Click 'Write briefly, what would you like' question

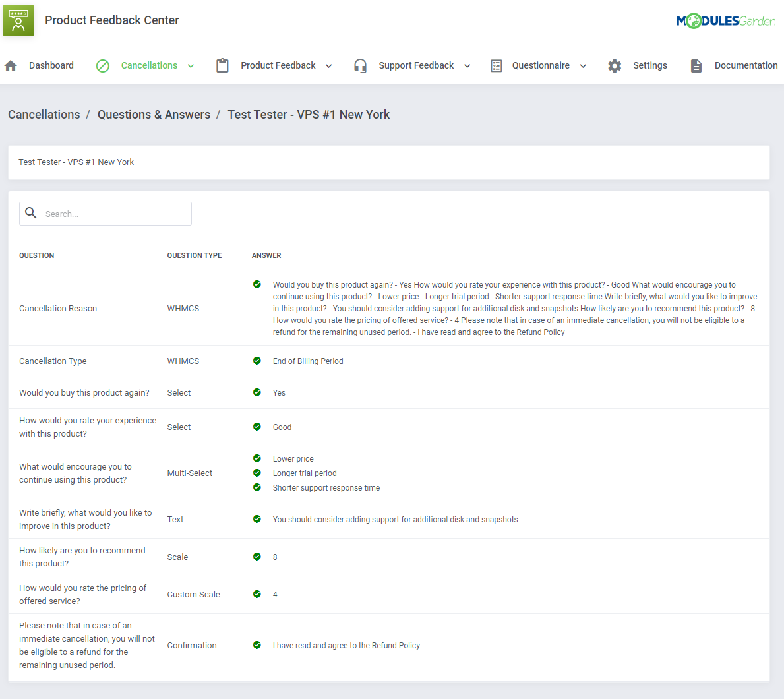[x=86, y=520]
